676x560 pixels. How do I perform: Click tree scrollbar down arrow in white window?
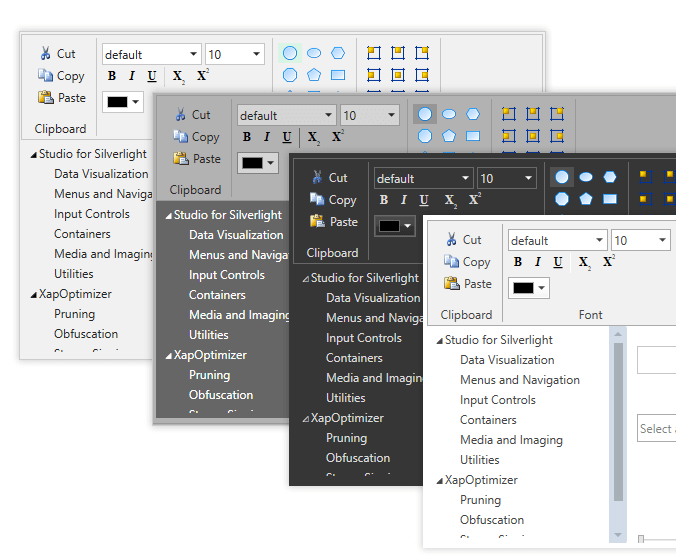pyautogui.click(x=618, y=535)
